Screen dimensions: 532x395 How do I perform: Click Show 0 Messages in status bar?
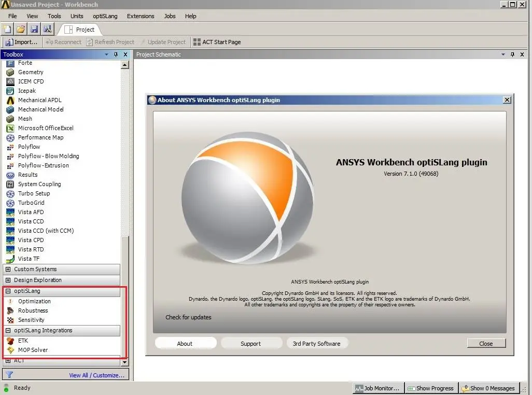tap(489, 388)
